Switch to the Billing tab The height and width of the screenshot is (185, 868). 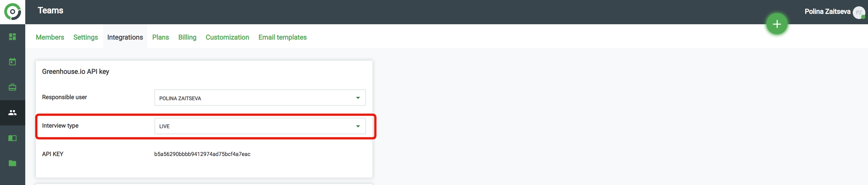tap(187, 37)
